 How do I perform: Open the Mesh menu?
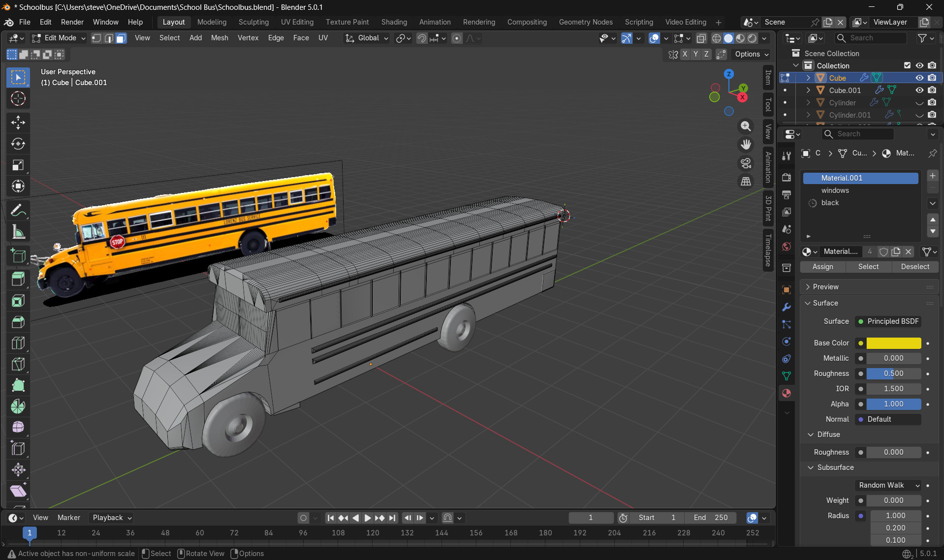220,38
